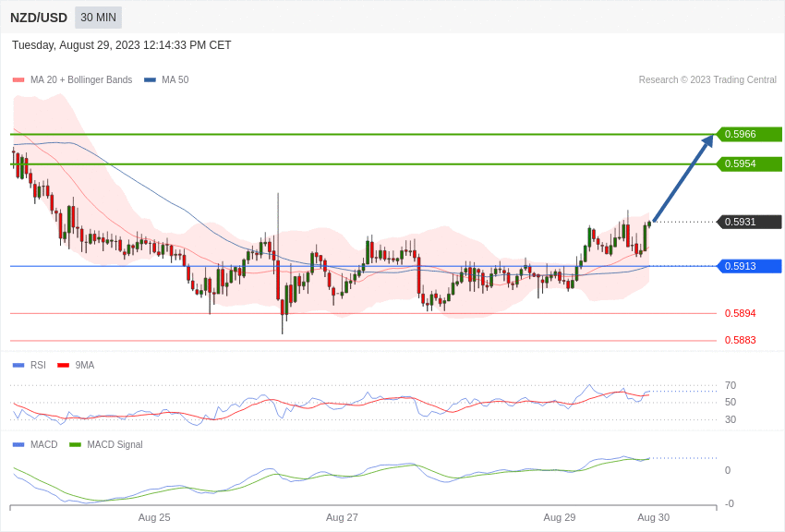Click the NZD/USD pair title

[x=39, y=18]
